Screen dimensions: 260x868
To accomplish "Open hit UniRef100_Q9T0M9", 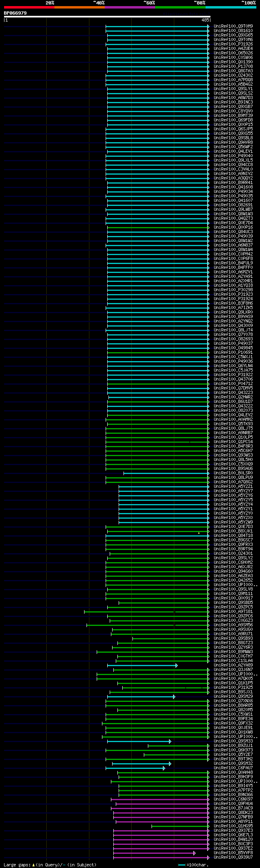I will tap(233, 26).
